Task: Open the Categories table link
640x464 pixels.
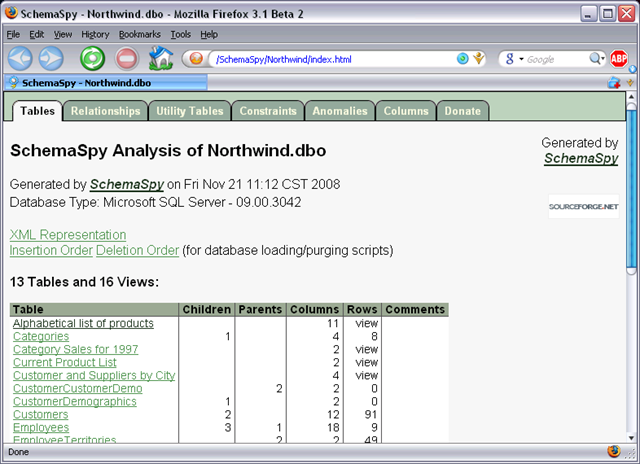Action: pos(41,336)
